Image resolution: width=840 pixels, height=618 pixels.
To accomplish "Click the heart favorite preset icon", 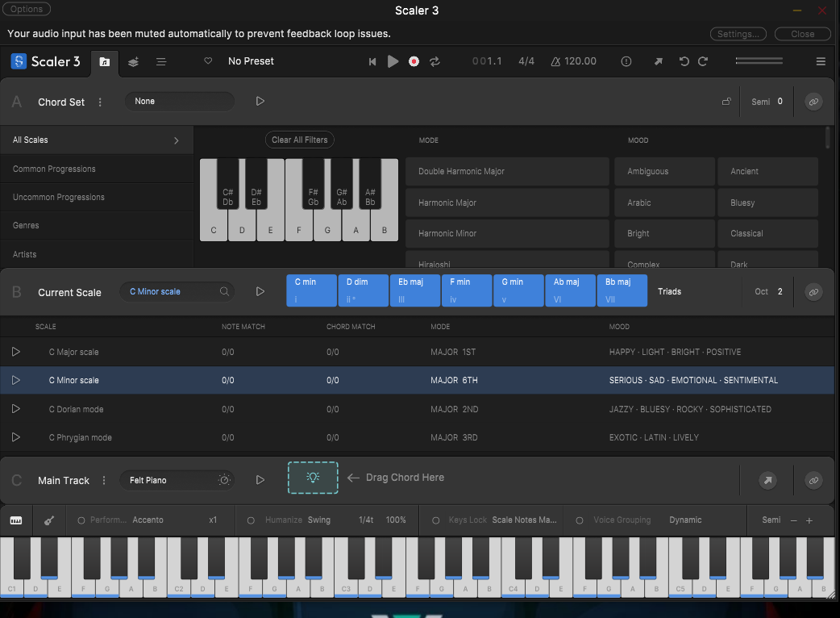I will coord(208,61).
